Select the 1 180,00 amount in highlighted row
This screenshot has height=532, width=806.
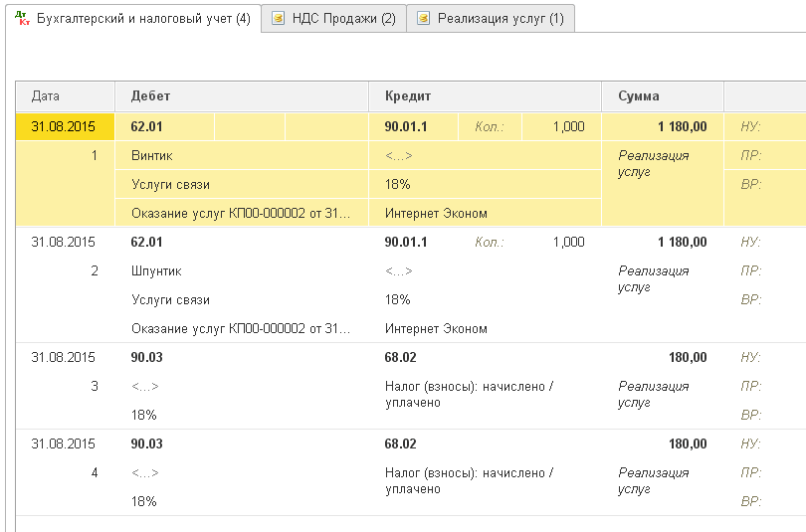[682, 127]
